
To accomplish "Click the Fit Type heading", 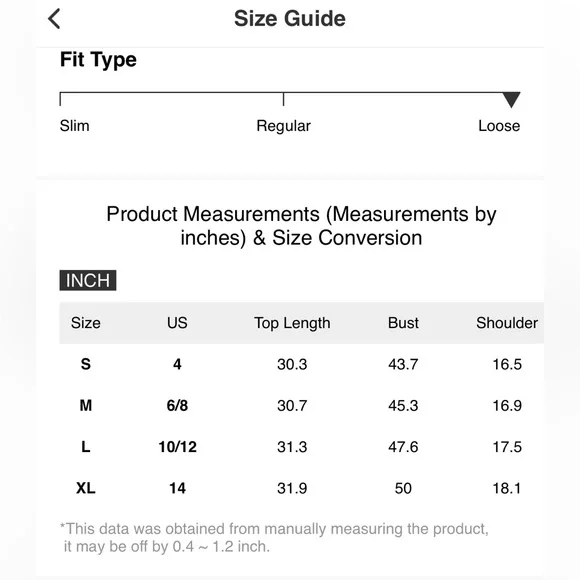I will coord(98,60).
